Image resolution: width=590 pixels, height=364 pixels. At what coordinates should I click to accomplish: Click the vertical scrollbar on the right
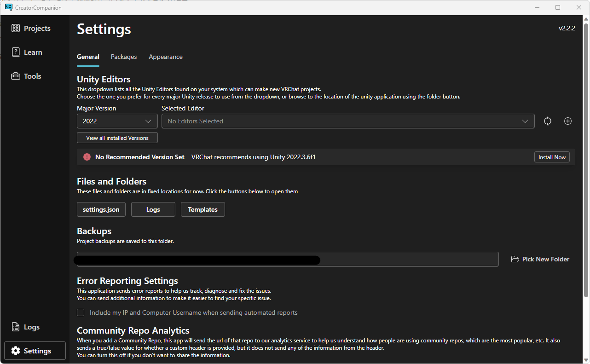(586, 161)
